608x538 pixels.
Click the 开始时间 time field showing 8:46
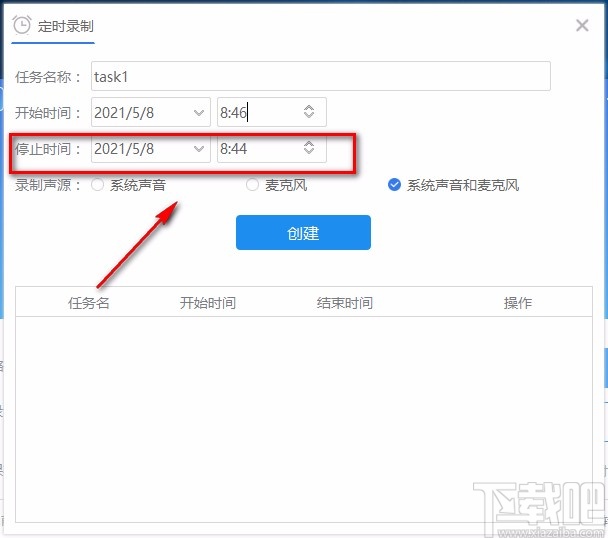click(x=271, y=112)
